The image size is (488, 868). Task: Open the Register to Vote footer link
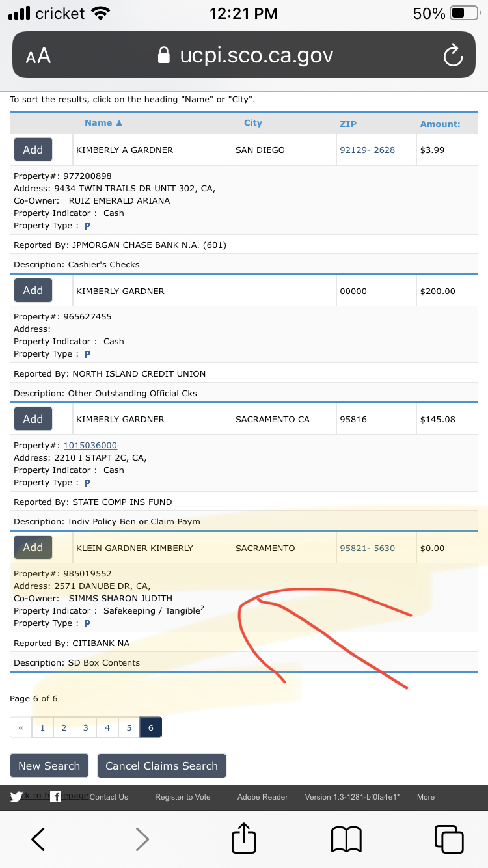click(183, 796)
